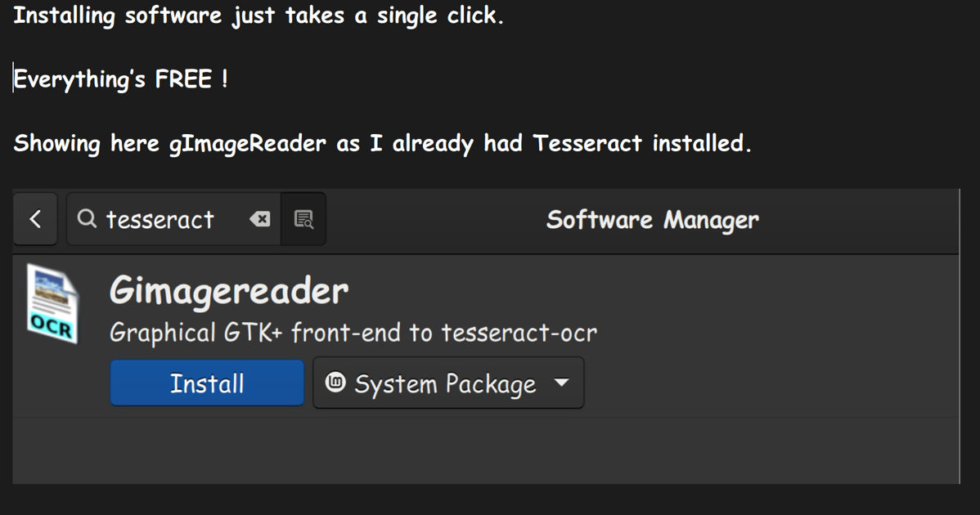The width and height of the screenshot is (980, 515).
Task: Click the word Tesseract in the note text
Action: tap(587, 144)
